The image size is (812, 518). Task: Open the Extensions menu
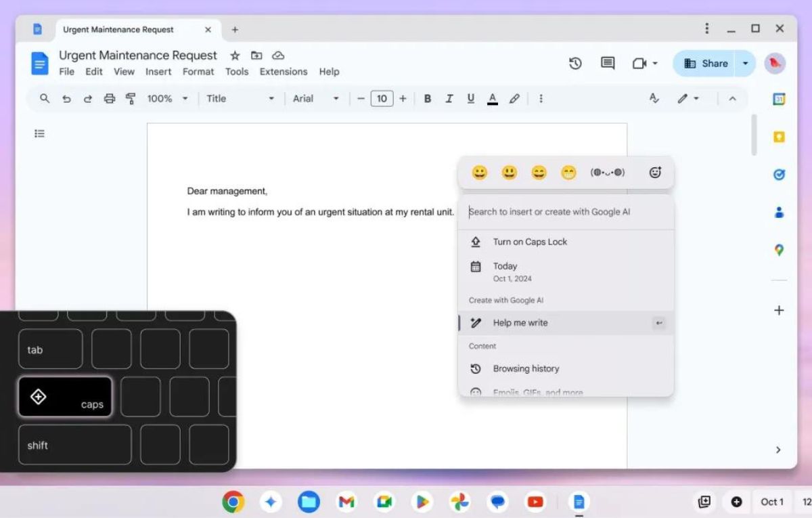(283, 72)
